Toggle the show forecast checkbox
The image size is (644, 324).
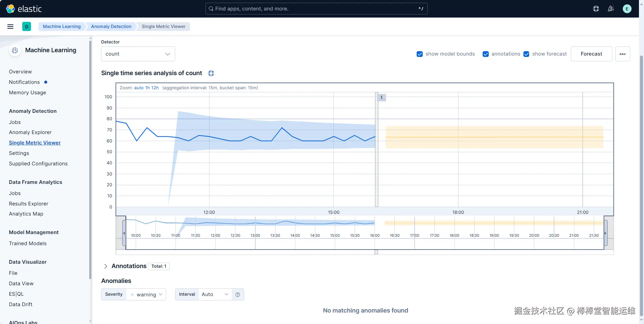[x=526, y=54]
